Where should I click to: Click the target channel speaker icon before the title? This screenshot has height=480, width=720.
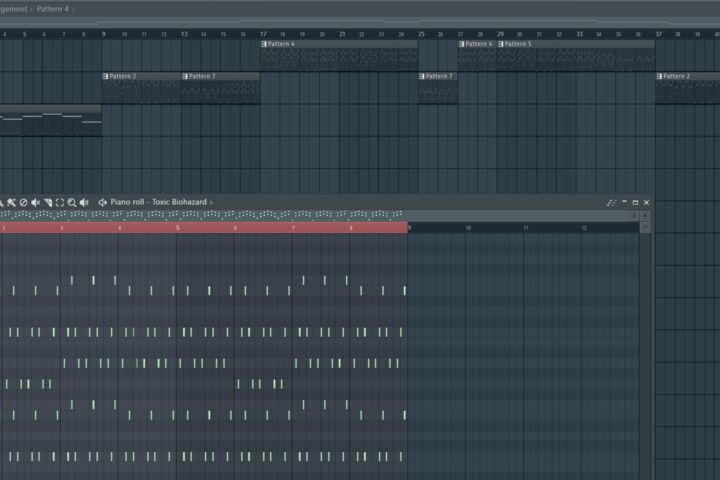coord(102,202)
